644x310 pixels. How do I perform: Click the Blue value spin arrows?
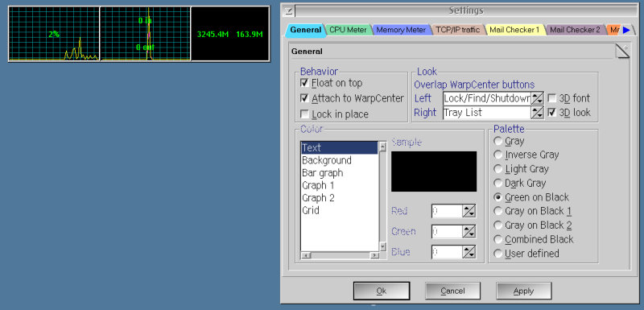tap(469, 252)
